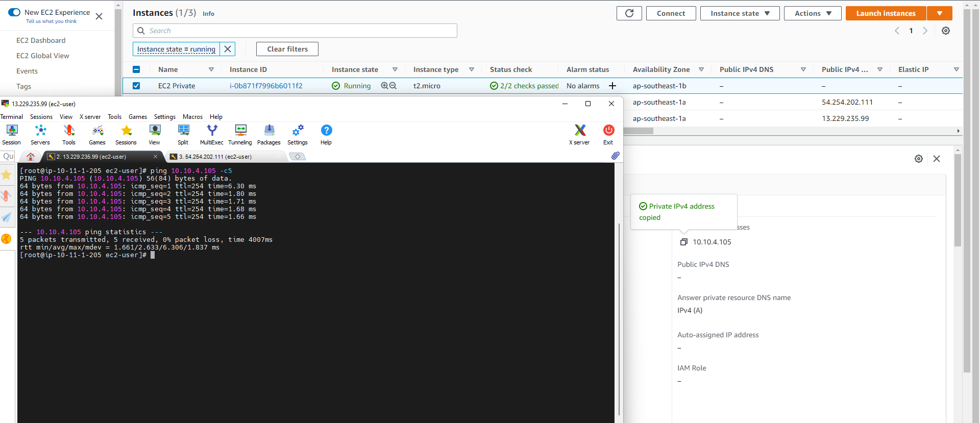
Task: Open the X server menu
Action: click(x=90, y=117)
